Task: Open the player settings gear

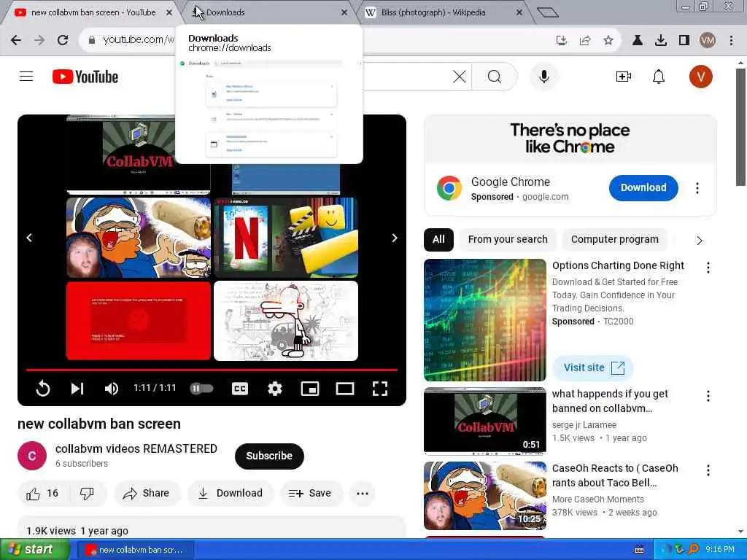Action: click(275, 389)
